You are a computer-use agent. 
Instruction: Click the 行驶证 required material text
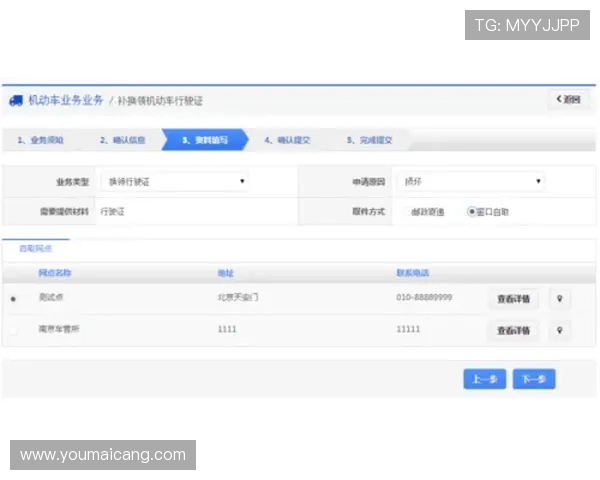[x=112, y=212]
